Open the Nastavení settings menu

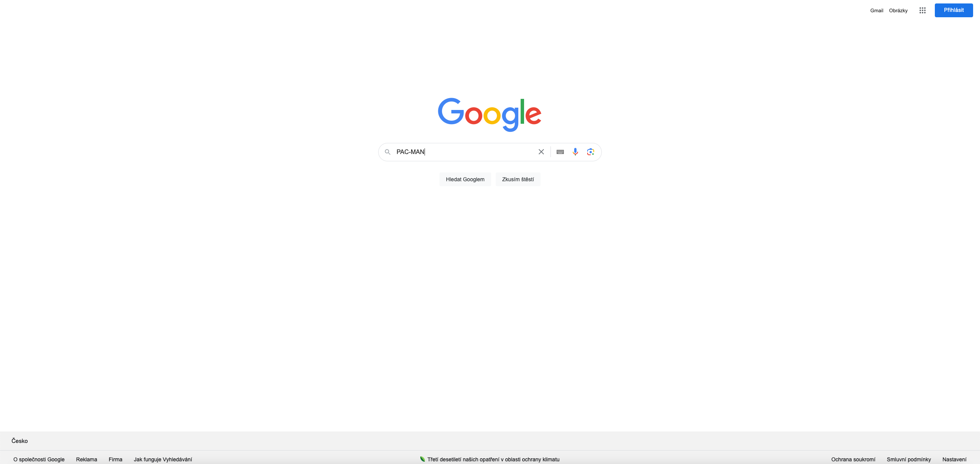(x=954, y=459)
